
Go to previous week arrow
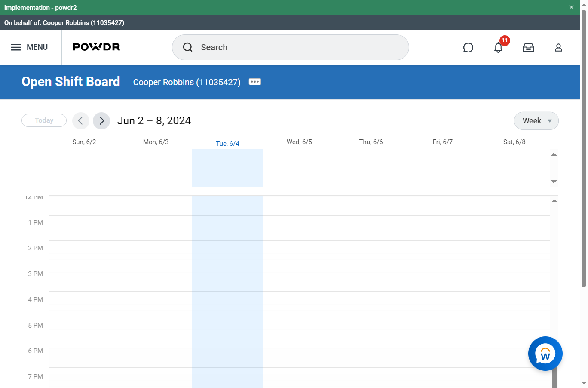click(81, 121)
